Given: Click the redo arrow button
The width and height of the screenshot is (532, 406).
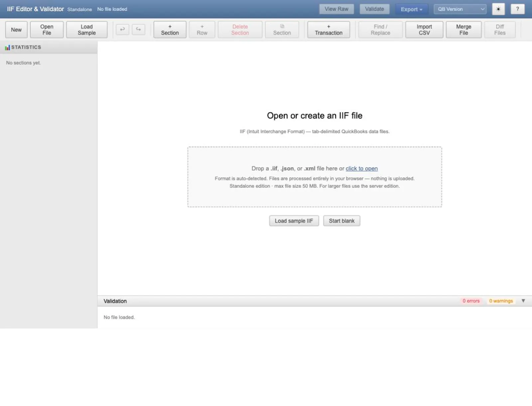Looking at the screenshot, I should point(138,30).
